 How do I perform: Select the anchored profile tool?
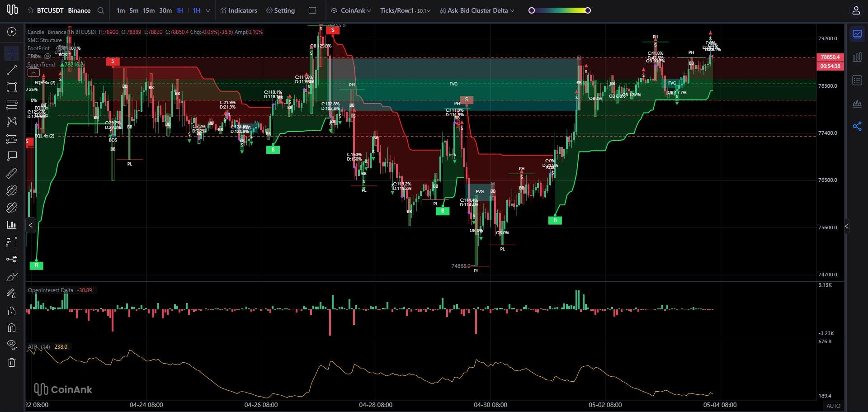click(12, 259)
